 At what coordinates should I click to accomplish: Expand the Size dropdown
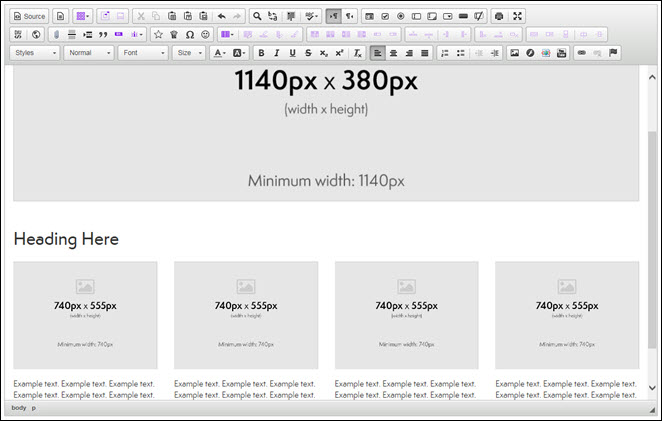(x=188, y=52)
